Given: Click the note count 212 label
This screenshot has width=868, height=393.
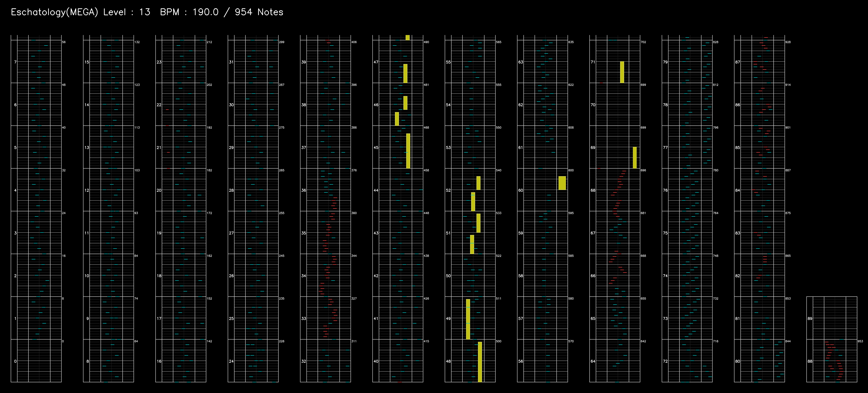Looking at the screenshot, I should [x=209, y=42].
